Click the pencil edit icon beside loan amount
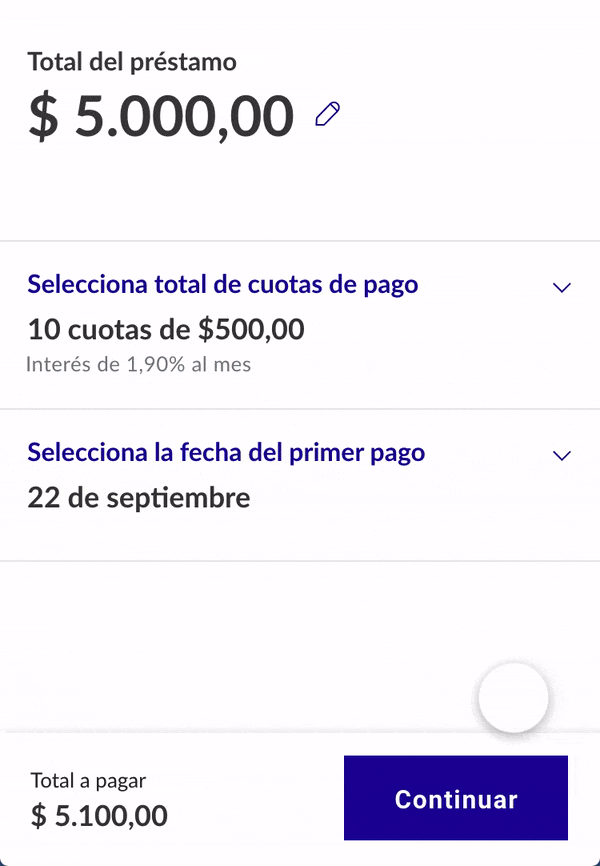Image resolution: width=600 pixels, height=866 pixels. click(327, 115)
